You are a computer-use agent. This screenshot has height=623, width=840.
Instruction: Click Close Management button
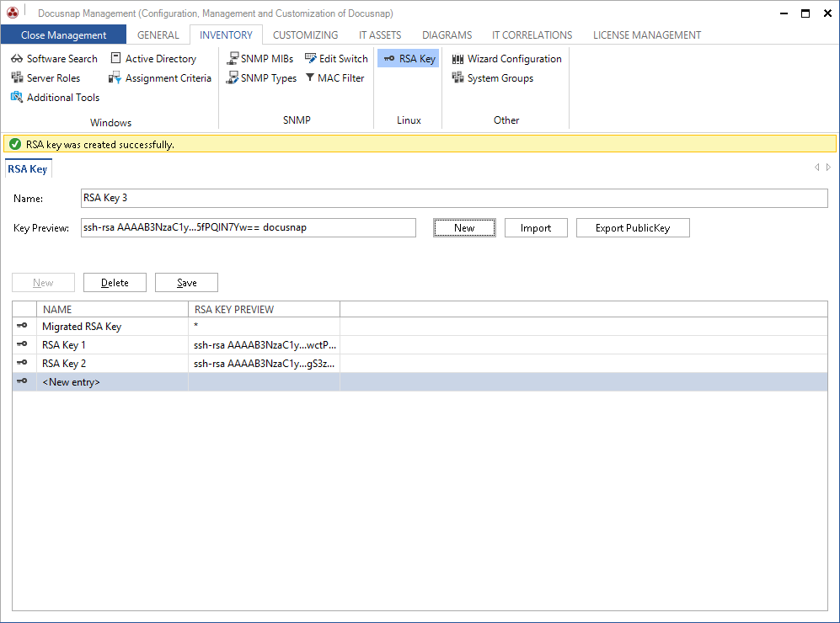[x=63, y=35]
